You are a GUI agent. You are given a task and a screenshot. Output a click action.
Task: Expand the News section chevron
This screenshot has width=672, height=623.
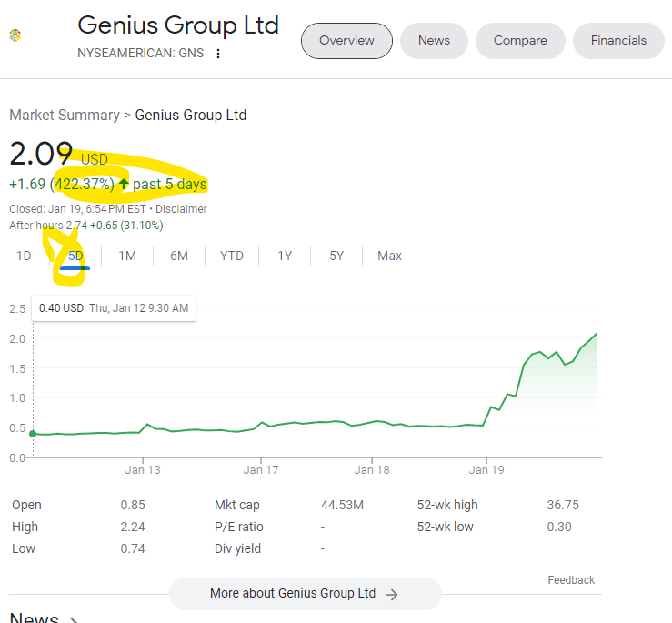(x=75, y=619)
